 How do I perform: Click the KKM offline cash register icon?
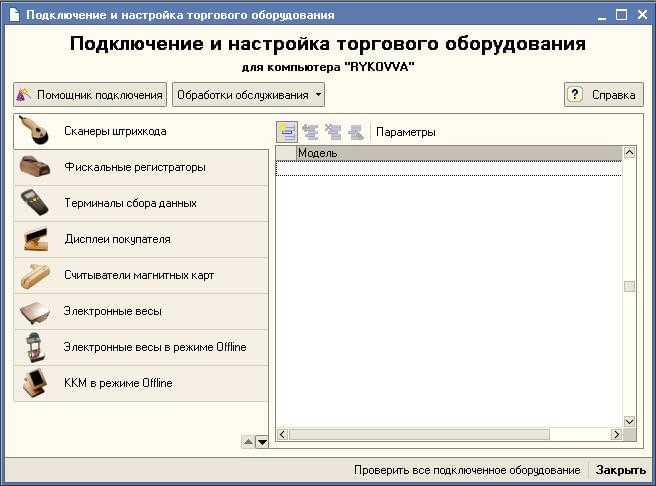coord(34,384)
